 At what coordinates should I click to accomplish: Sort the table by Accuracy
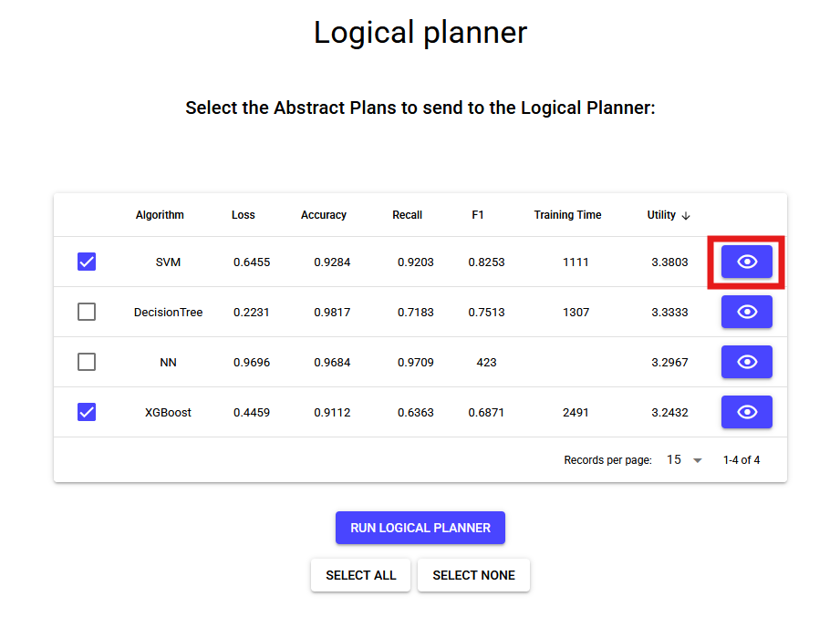click(323, 215)
